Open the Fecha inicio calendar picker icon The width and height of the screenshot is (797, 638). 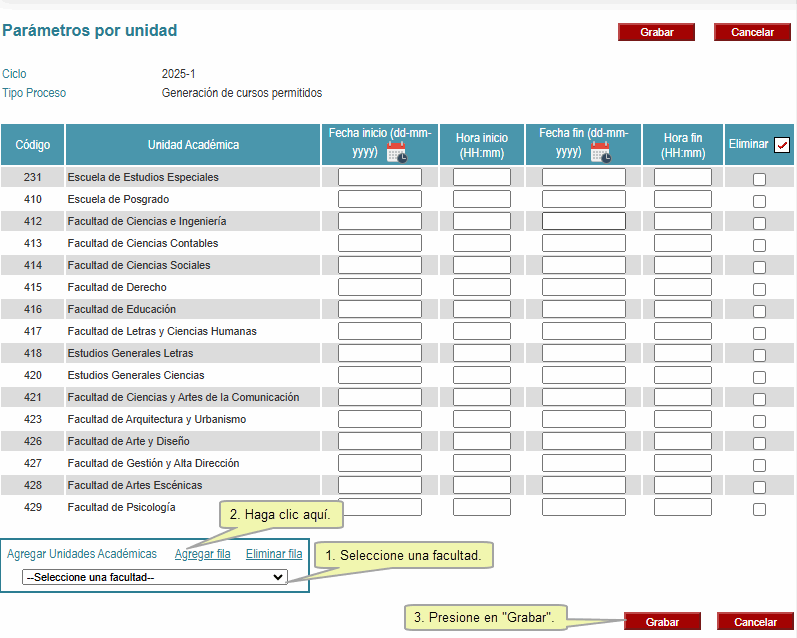pyautogui.click(x=397, y=152)
